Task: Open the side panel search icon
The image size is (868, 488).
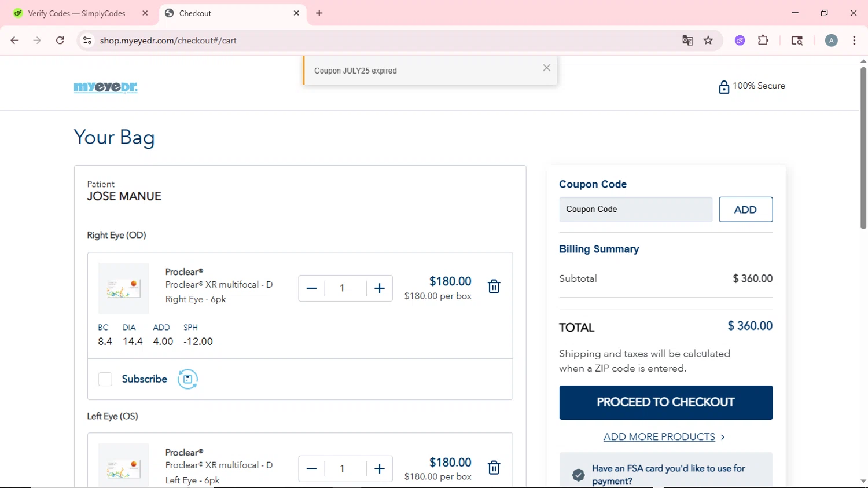Action: tap(797, 41)
